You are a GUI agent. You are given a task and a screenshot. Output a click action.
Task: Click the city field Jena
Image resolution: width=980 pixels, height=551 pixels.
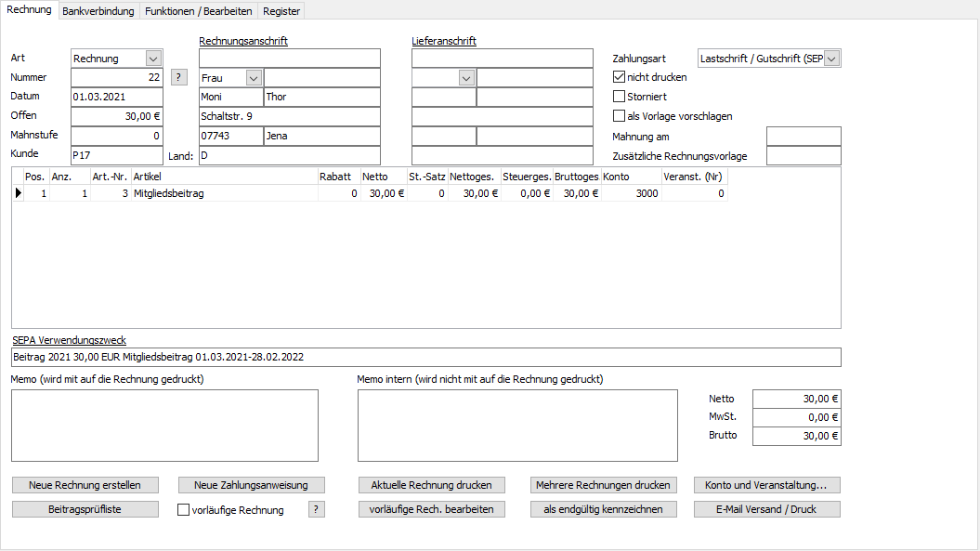(x=322, y=136)
